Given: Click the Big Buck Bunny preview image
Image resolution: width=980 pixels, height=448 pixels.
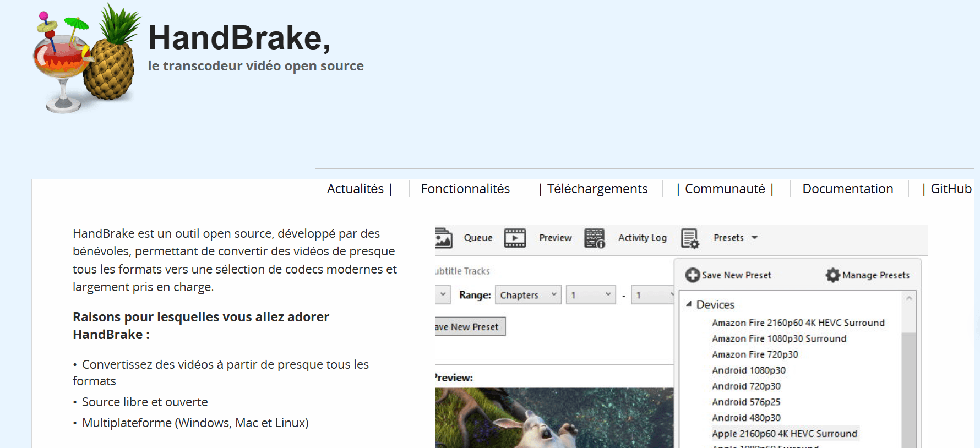Looking at the screenshot, I should pos(554,418).
